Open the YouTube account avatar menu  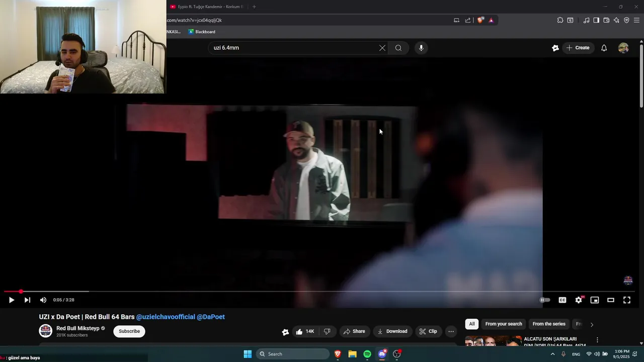pyautogui.click(x=623, y=48)
